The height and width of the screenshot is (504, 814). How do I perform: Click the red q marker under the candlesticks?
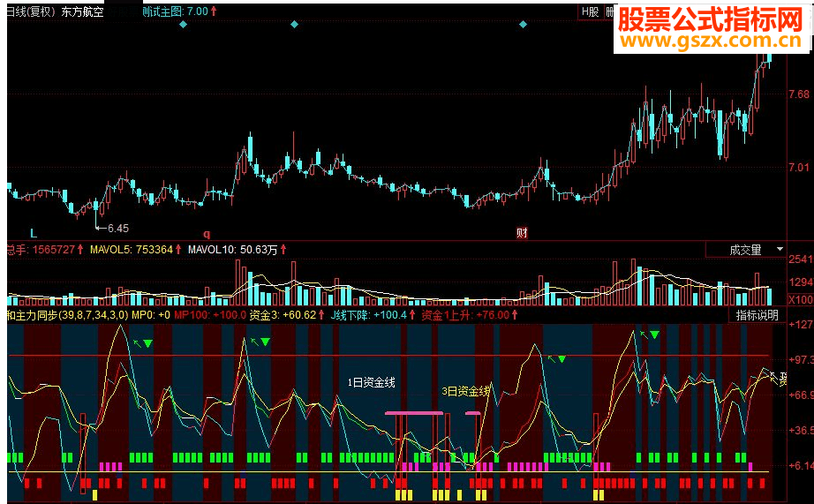pyautogui.click(x=207, y=234)
